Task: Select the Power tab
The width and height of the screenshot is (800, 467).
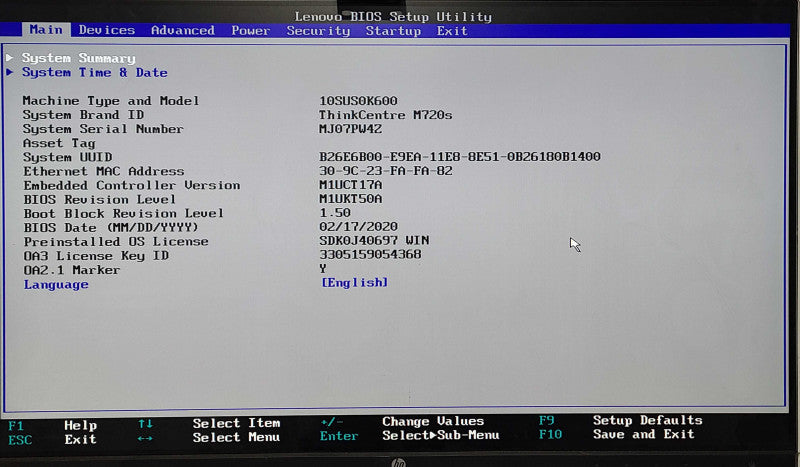Action: click(251, 31)
